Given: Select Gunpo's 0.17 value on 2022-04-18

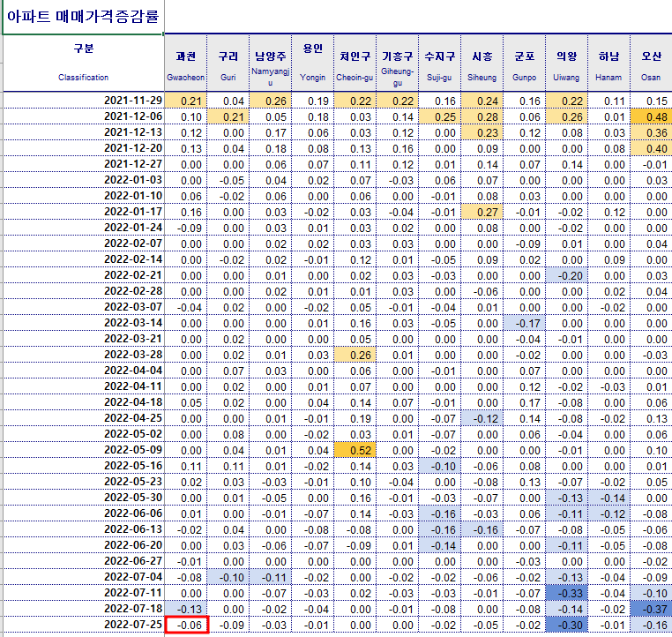Looking at the screenshot, I should [525, 401].
